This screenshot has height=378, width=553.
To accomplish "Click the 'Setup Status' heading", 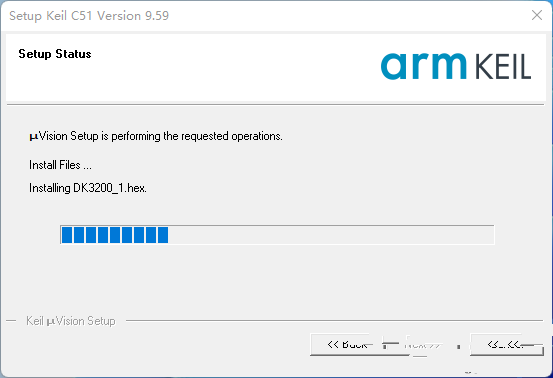I will tap(55, 54).
